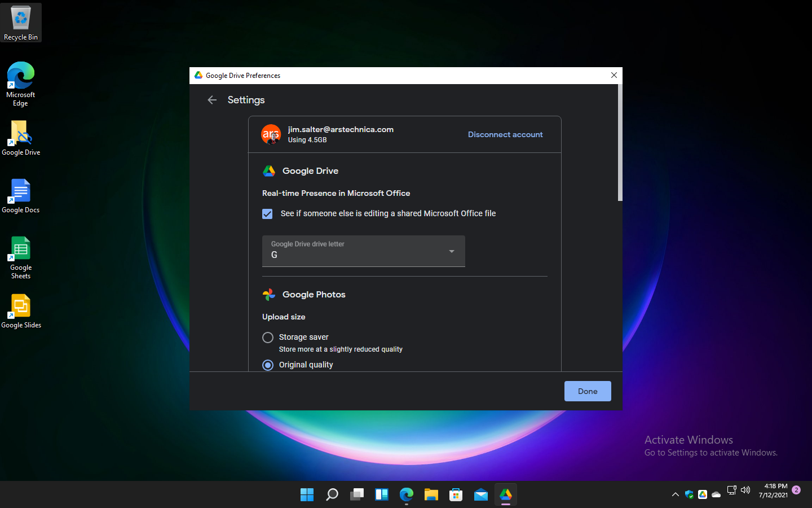Click the Google Photos icon in Settings
Viewport: 812px width, 508px height.
(x=269, y=294)
